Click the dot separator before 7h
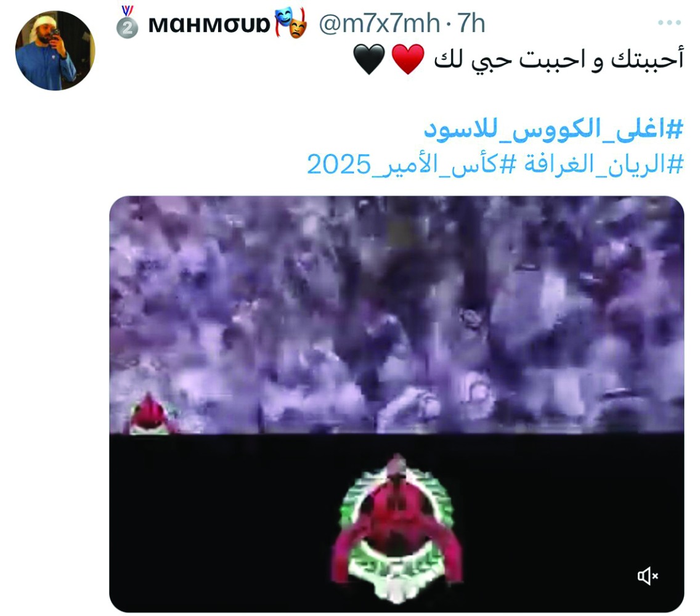The height and width of the screenshot is (616, 700). coord(448,25)
